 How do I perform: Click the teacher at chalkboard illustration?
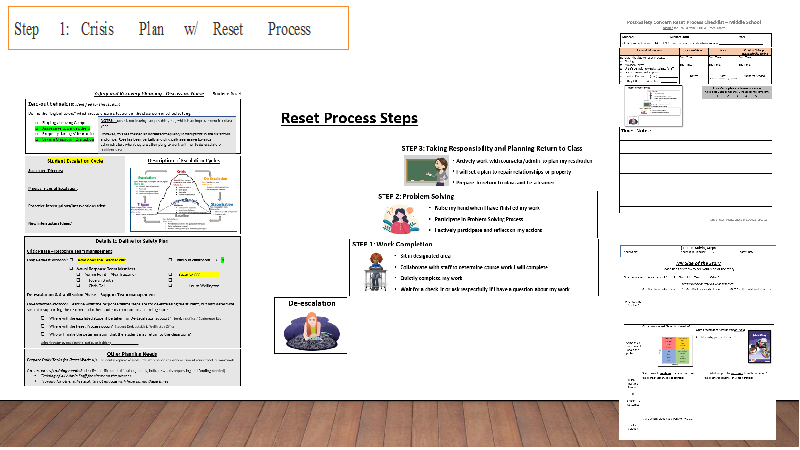point(427,170)
